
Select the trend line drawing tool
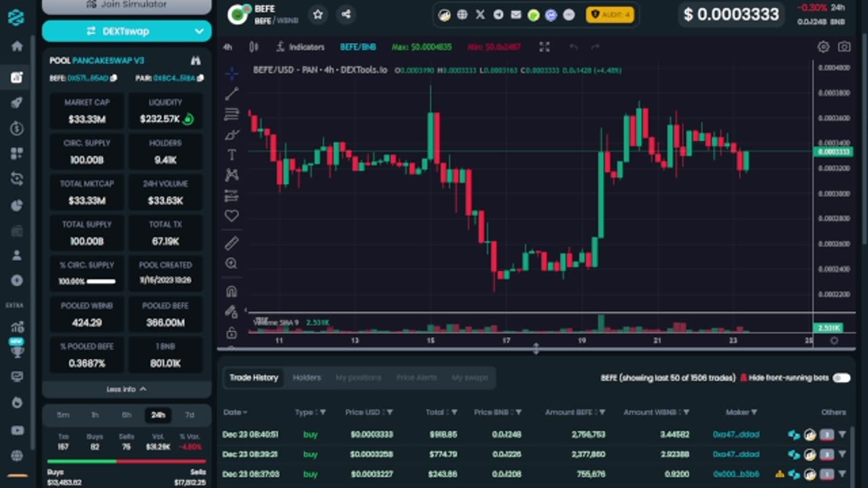[x=231, y=94]
